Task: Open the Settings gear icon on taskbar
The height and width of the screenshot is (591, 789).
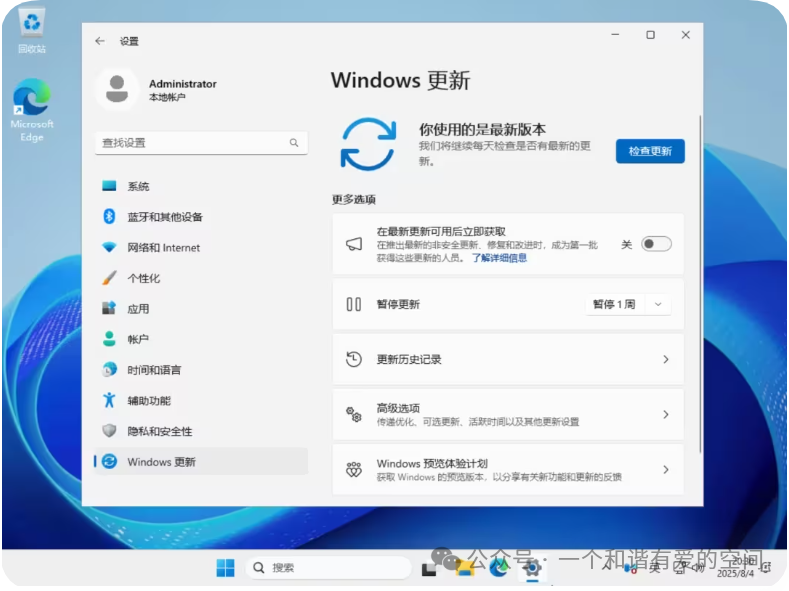Action: (x=532, y=567)
